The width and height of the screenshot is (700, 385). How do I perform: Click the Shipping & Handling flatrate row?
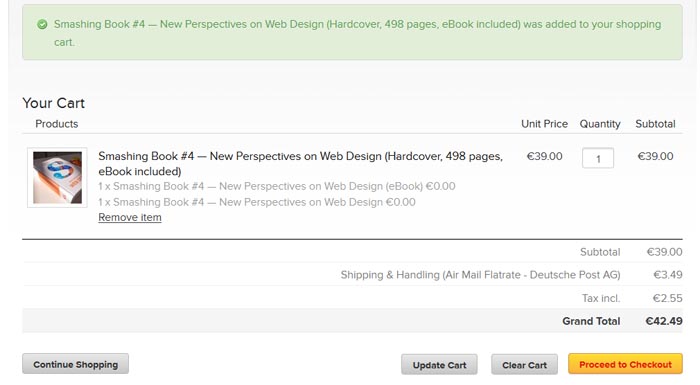[x=352, y=275]
